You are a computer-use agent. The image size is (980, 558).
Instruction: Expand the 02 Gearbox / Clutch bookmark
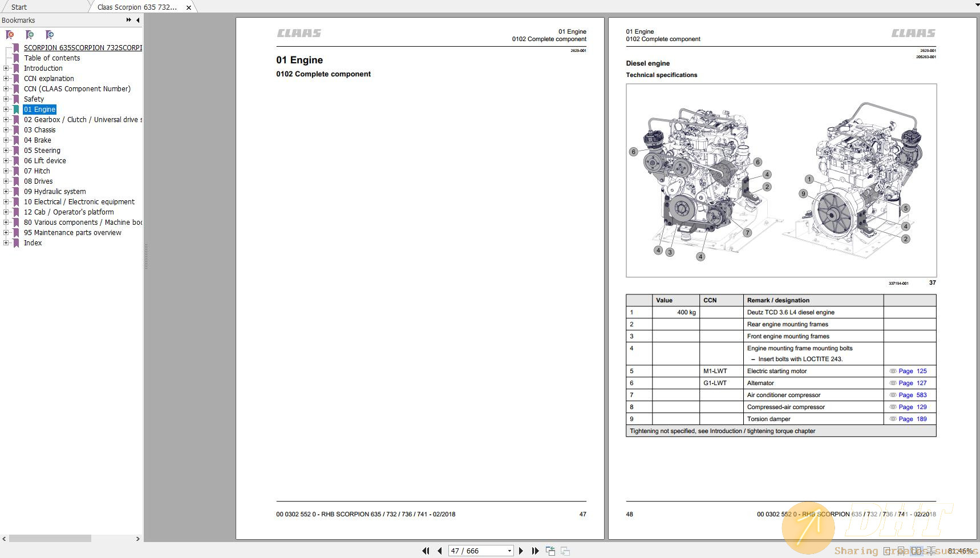(x=6, y=120)
